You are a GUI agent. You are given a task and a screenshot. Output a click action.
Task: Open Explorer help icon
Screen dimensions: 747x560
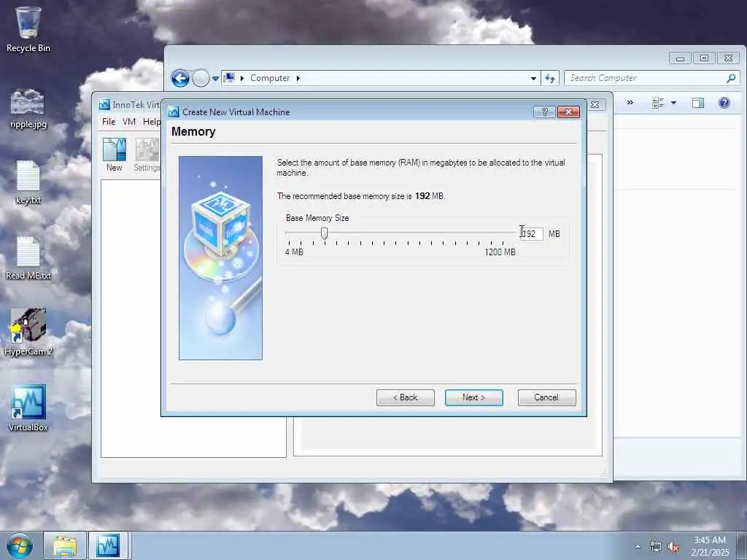724,103
